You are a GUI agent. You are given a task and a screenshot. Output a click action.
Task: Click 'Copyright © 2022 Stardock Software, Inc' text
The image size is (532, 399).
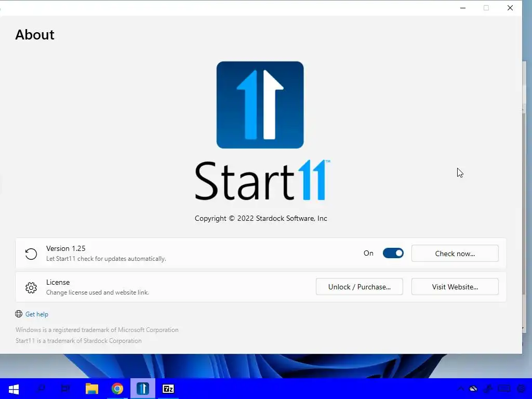coord(261,218)
